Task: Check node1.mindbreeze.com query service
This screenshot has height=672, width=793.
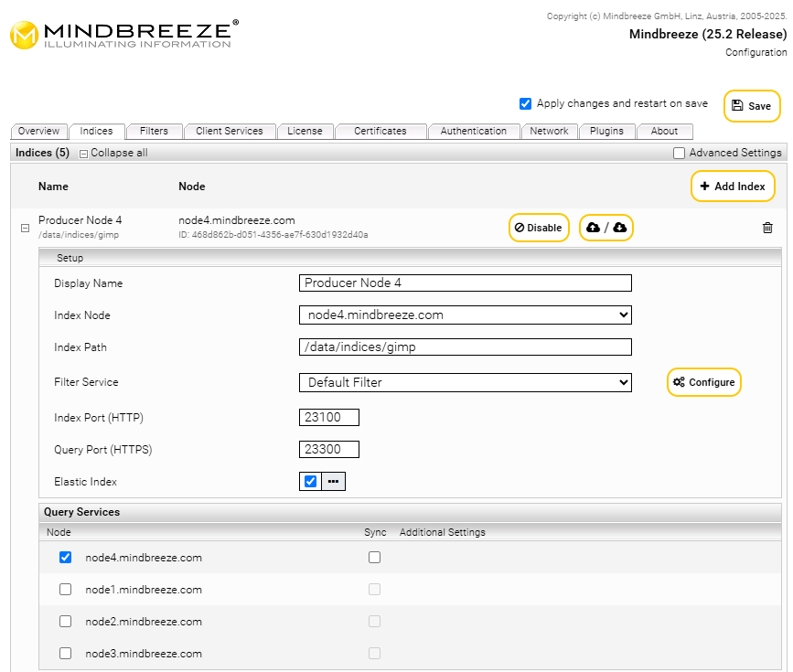Action: coord(65,589)
